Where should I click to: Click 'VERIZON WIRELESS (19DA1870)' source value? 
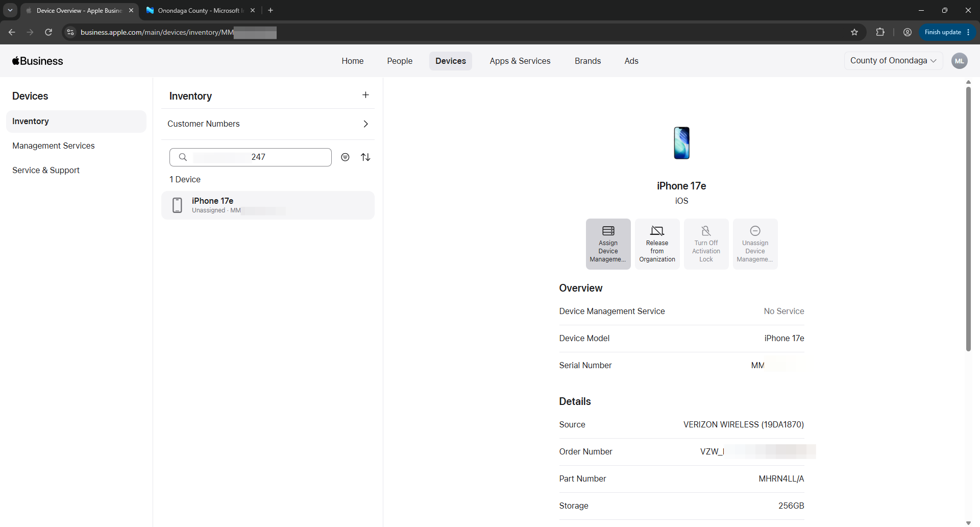point(744,425)
